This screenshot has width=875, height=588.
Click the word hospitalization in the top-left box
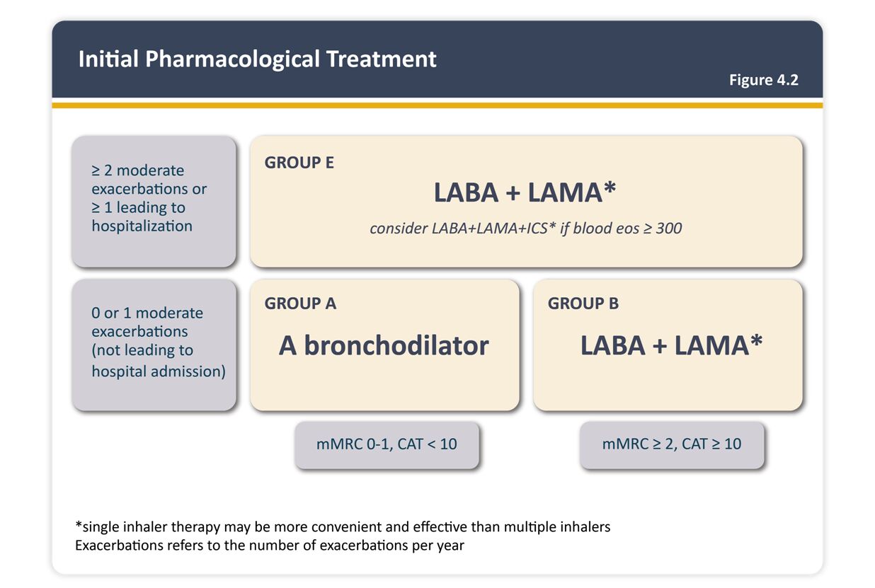(x=142, y=226)
